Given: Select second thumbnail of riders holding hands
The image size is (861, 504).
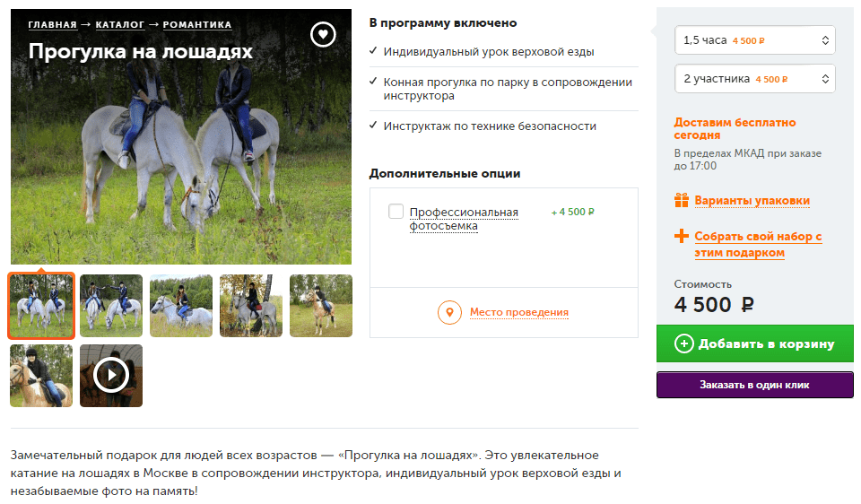Looking at the screenshot, I should (111, 306).
